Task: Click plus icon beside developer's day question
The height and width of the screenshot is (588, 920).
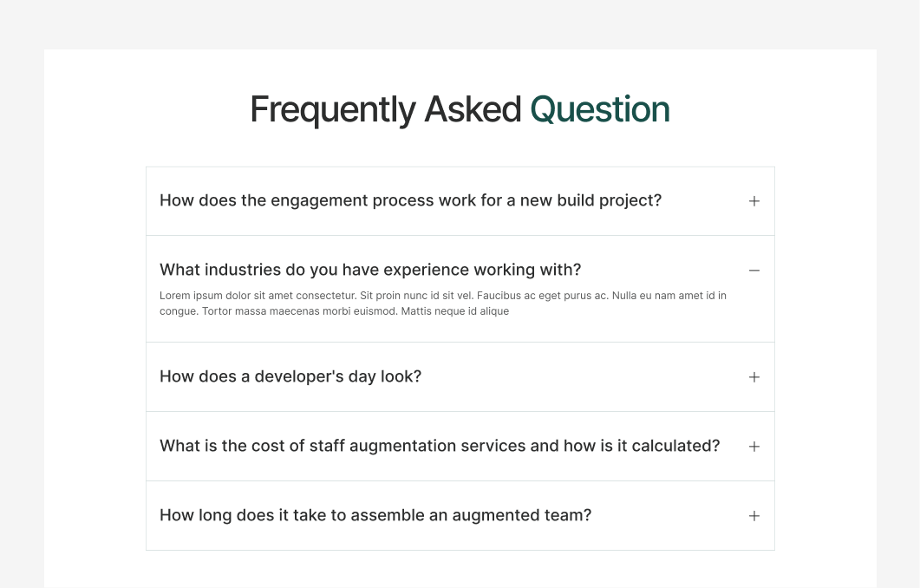Action: (x=754, y=377)
